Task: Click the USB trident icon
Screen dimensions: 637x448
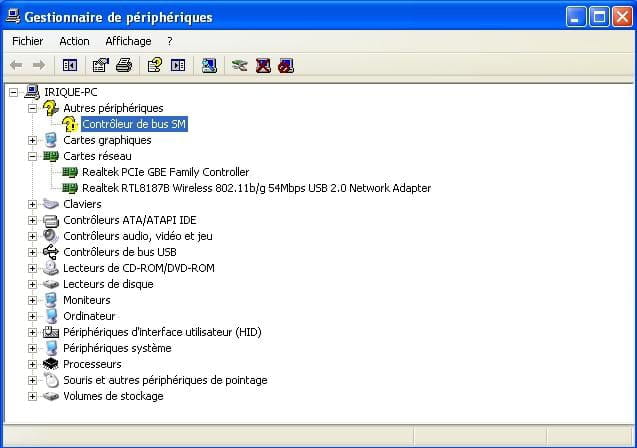Action: (51, 252)
